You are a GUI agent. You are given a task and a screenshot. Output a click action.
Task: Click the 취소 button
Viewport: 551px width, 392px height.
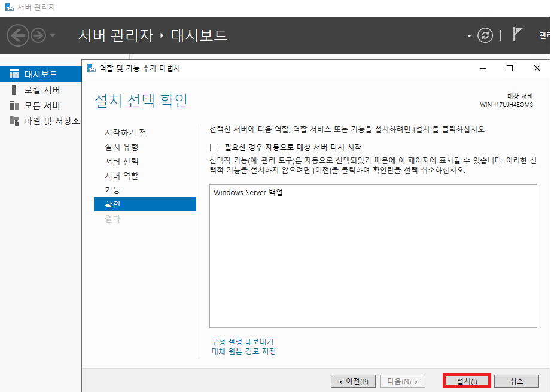point(516,381)
